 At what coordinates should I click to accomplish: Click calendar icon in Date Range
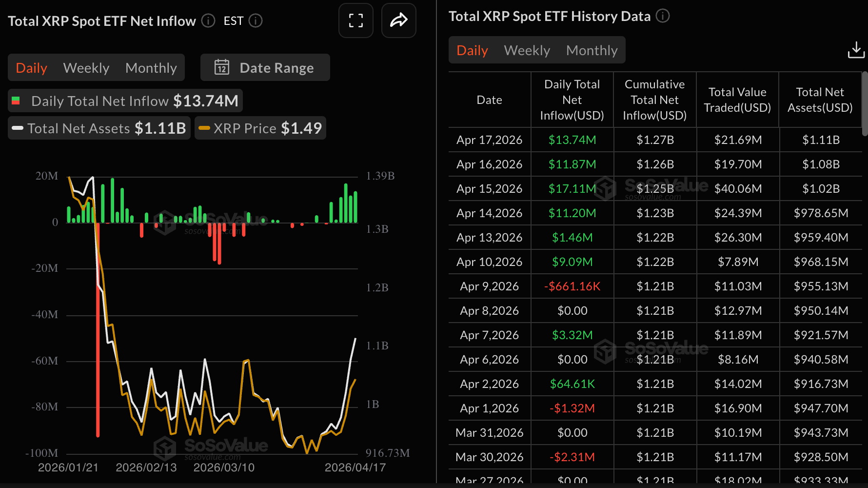222,67
